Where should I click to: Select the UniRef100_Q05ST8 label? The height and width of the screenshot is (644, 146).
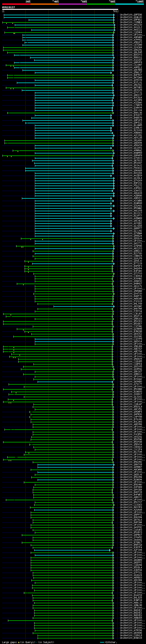tap(131, 80)
